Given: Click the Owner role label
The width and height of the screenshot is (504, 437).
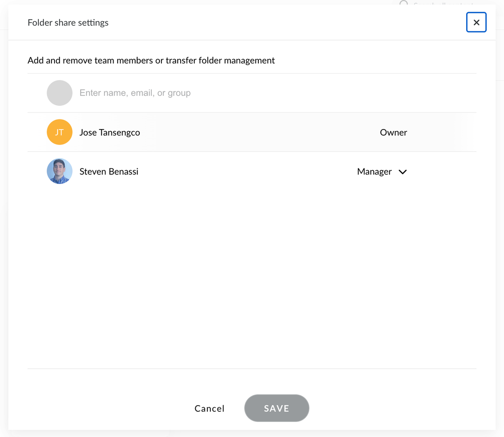Looking at the screenshot, I should tap(394, 133).
